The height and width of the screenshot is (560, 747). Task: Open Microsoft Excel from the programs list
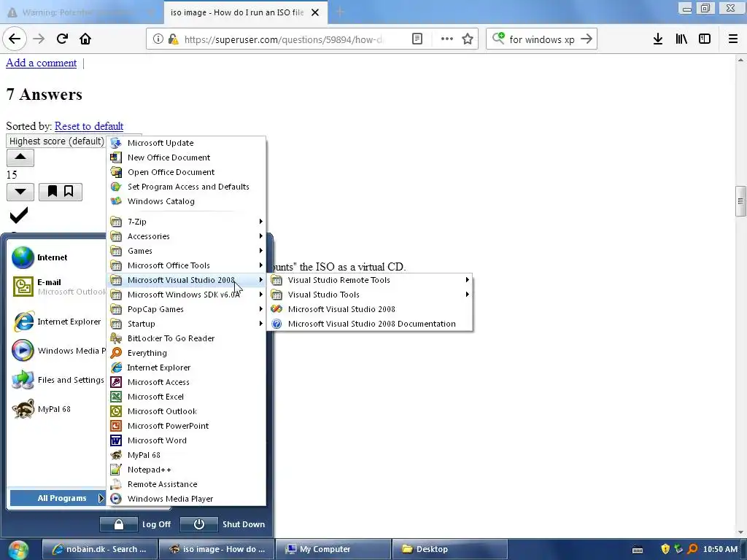[186, 397]
